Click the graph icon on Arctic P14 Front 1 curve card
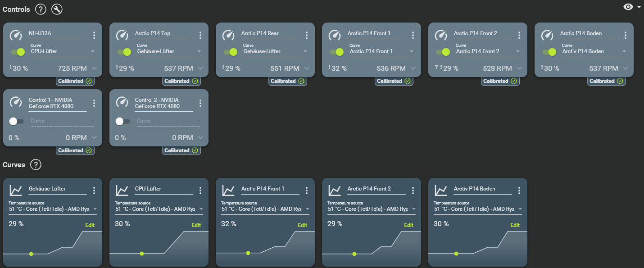Screen dimensions: 644x268 point(228,191)
